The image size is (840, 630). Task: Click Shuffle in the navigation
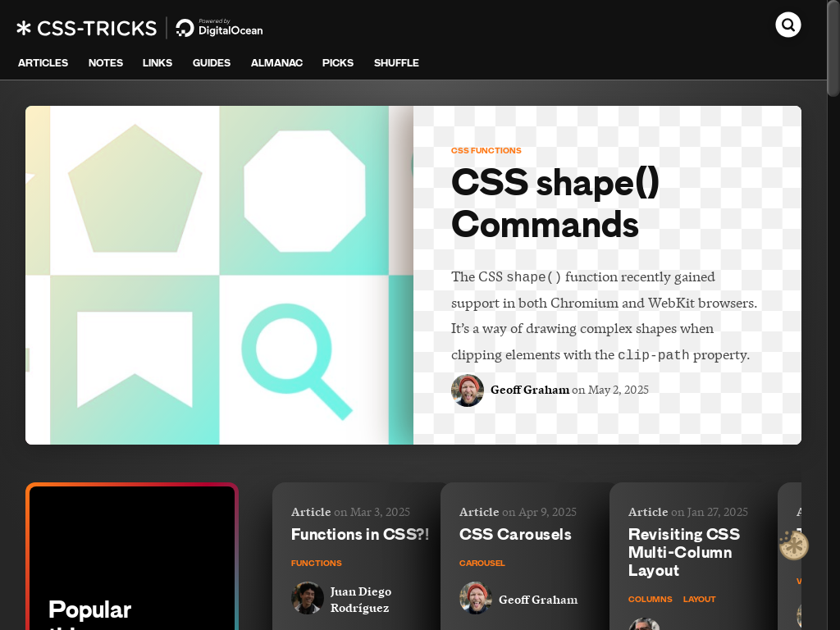click(x=396, y=62)
